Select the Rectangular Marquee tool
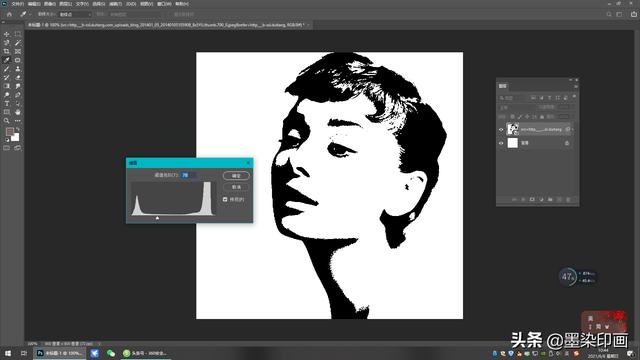This screenshot has height=360, width=640. [18, 34]
